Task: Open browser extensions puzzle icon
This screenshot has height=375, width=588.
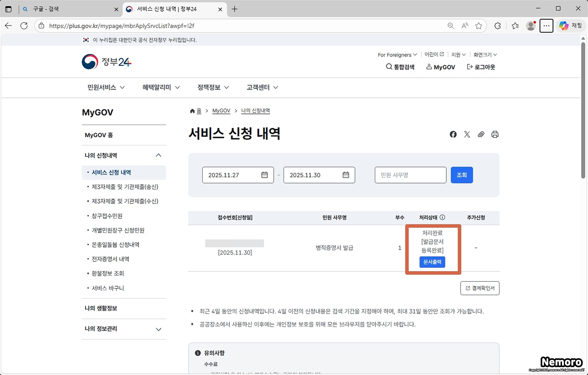Action: tap(498, 26)
